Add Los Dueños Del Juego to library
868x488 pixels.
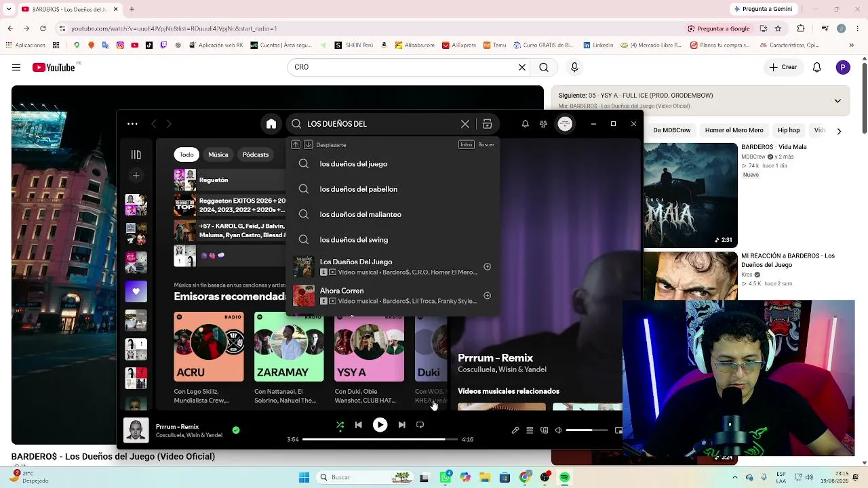(487, 266)
